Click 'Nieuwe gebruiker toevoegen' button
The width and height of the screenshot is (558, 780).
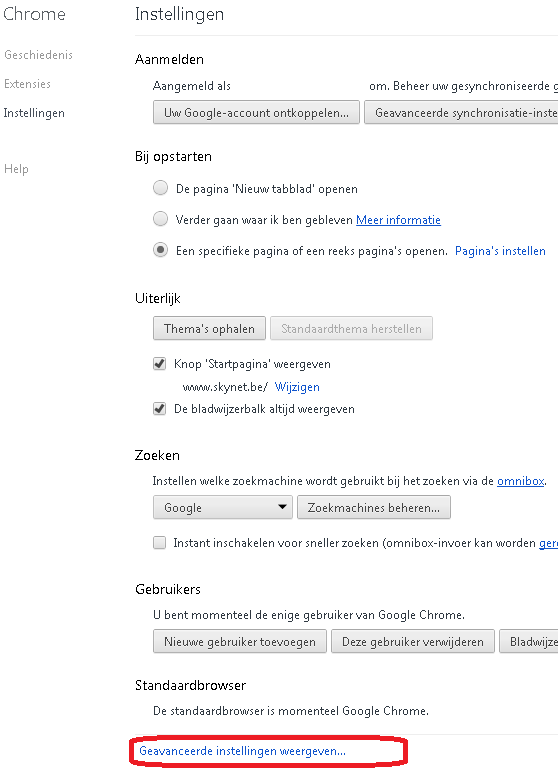pos(240,641)
